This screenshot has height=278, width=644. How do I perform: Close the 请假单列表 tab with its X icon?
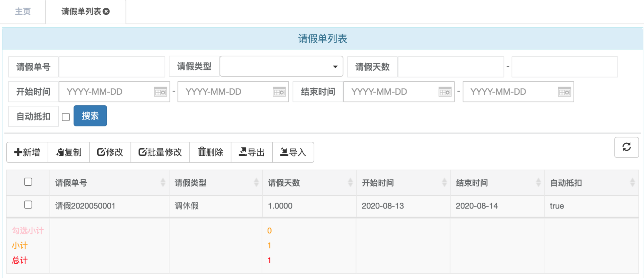click(x=106, y=11)
